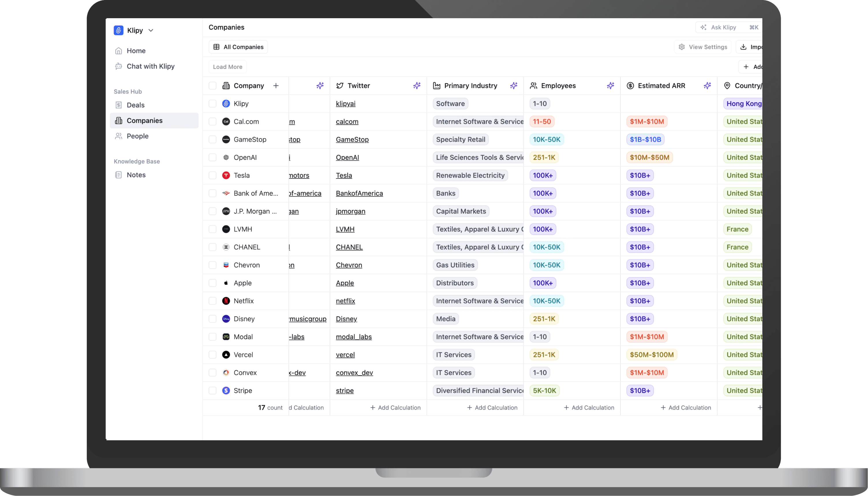Add Calculation under Employees column
Image resolution: width=868 pixels, height=496 pixels.
[x=589, y=408]
